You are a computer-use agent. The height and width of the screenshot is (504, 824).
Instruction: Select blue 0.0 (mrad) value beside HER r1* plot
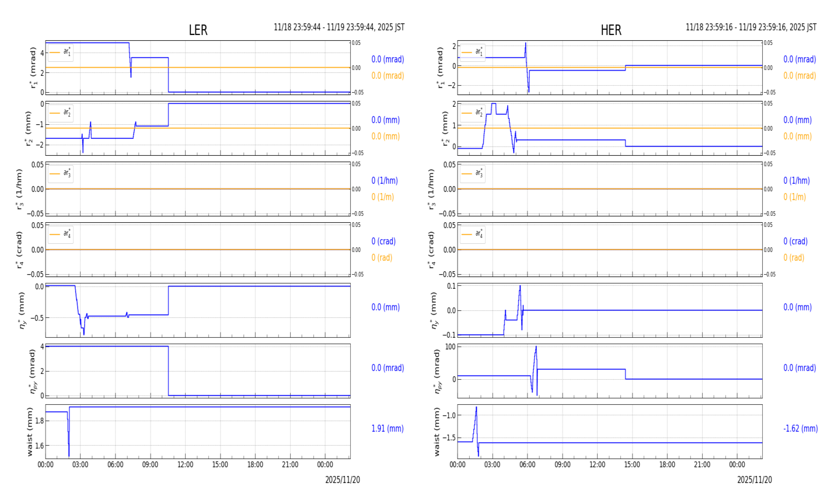799,60
